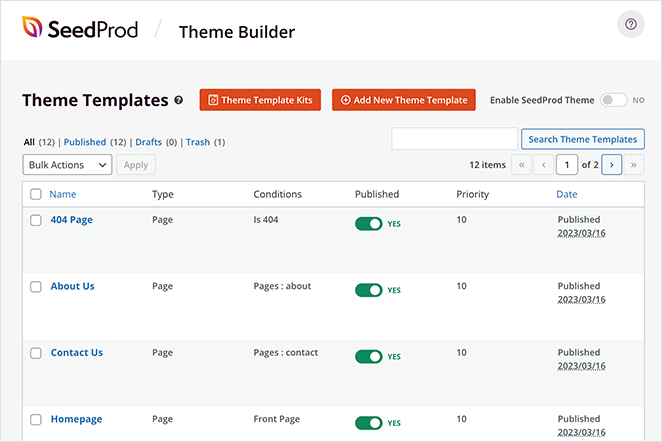The height and width of the screenshot is (442, 662).
Task: Tick the checkbox for Contact Us row
Action: [36, 353]
